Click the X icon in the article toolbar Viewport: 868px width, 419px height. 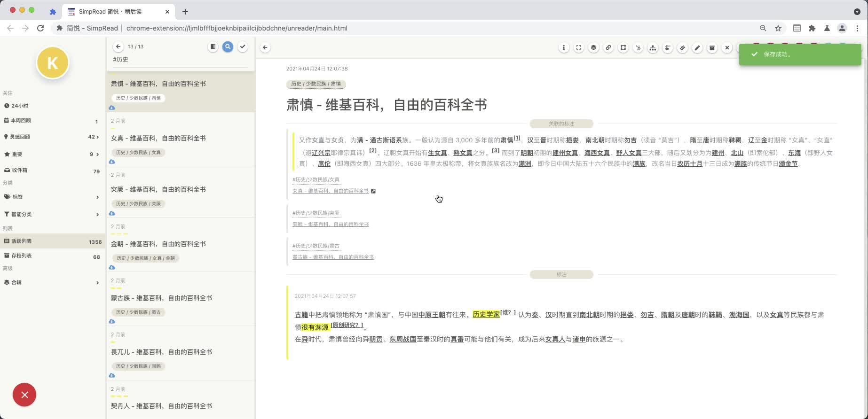[x=727, y=47]
